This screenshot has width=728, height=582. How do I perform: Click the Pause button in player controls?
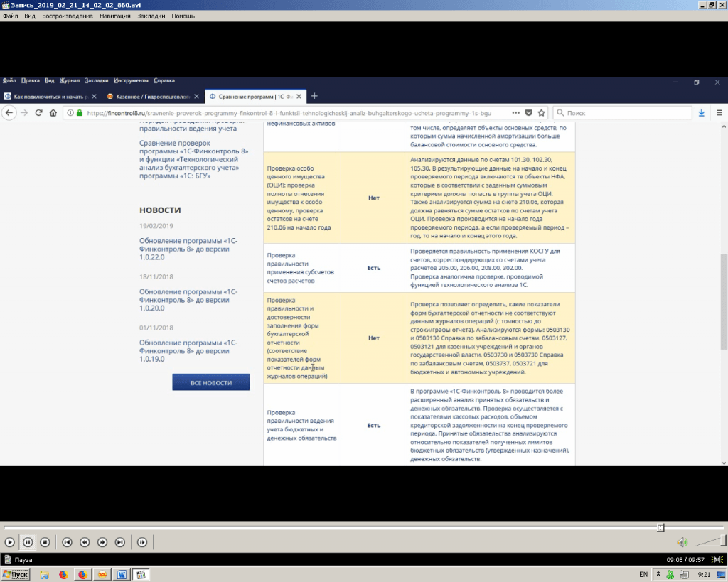[27, 542]
